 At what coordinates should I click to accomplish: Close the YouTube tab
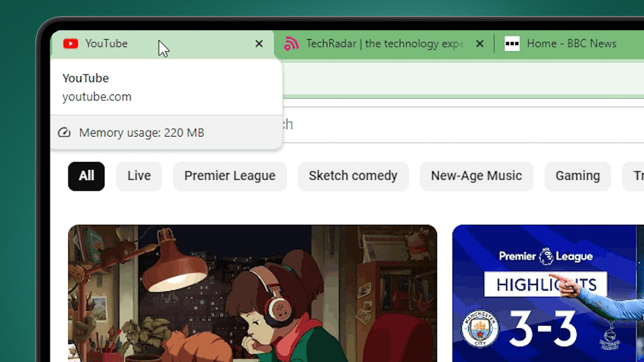click(259, 43)
